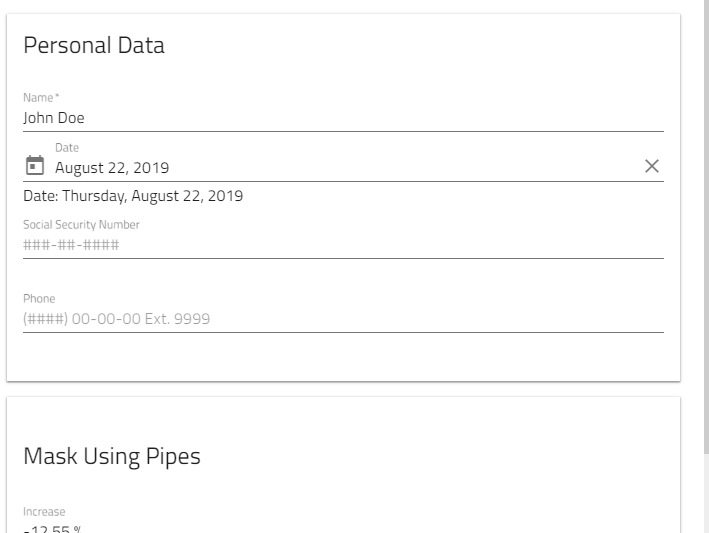Image resolution: width=709 pixels, height=533 pixels.
Task: Select the Mask Using Pipes heading
Action: click(112, 456)
